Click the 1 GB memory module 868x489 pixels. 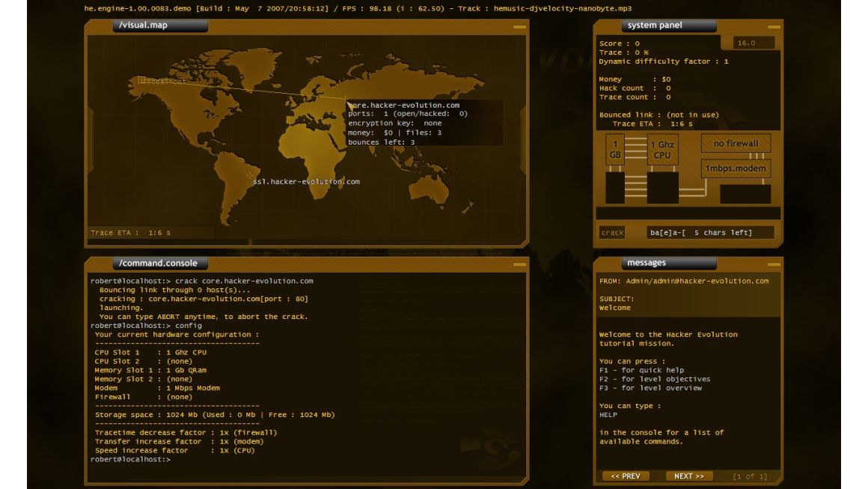[x=615, y=150]
